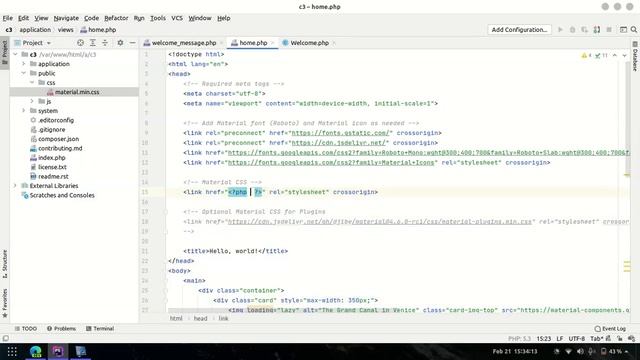640x360 pixels.
Task: Open the Problems tool window
Action: [61, 329]
